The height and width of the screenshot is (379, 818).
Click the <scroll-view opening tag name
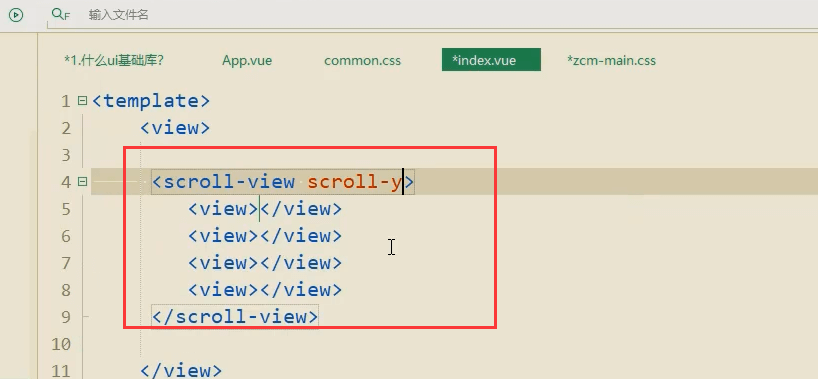pos(223,182)
